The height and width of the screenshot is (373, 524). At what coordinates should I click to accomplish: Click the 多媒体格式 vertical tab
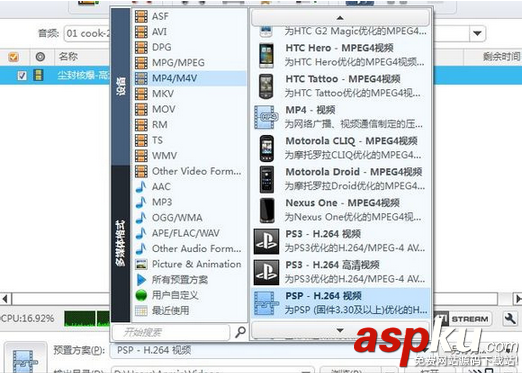[120, 243]
